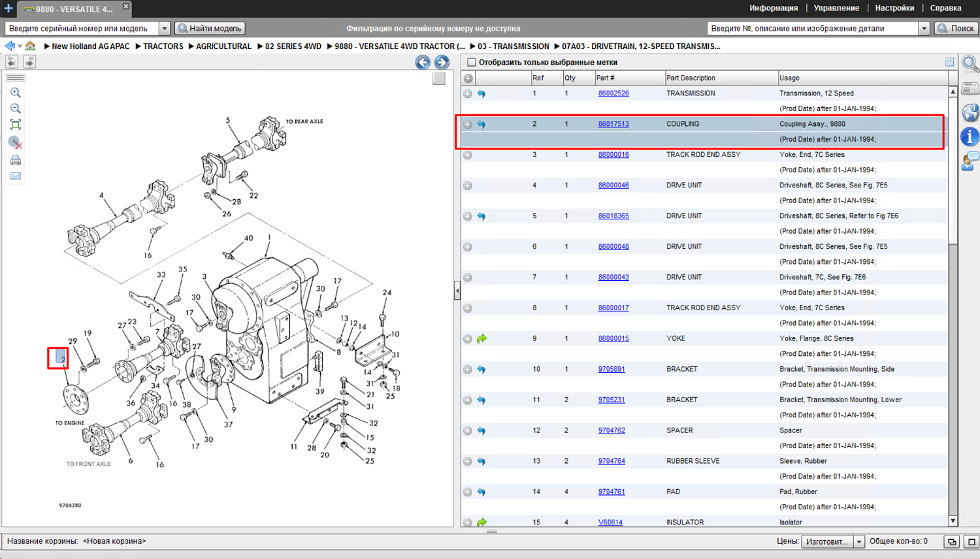Click the home icon in breadcrumb bar
Viewport: 980px width, 559px height.
(31, 46)
